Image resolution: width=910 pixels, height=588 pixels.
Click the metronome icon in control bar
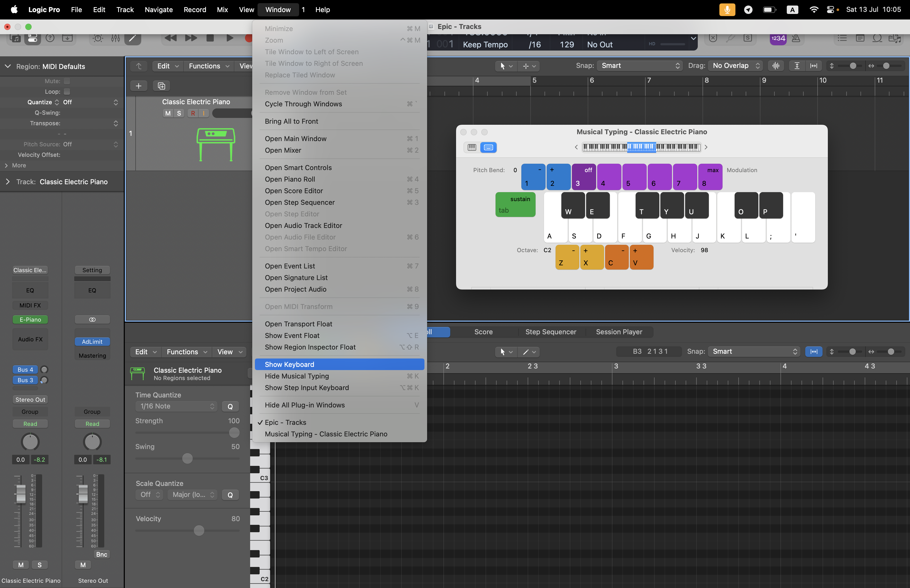[796, 38]
